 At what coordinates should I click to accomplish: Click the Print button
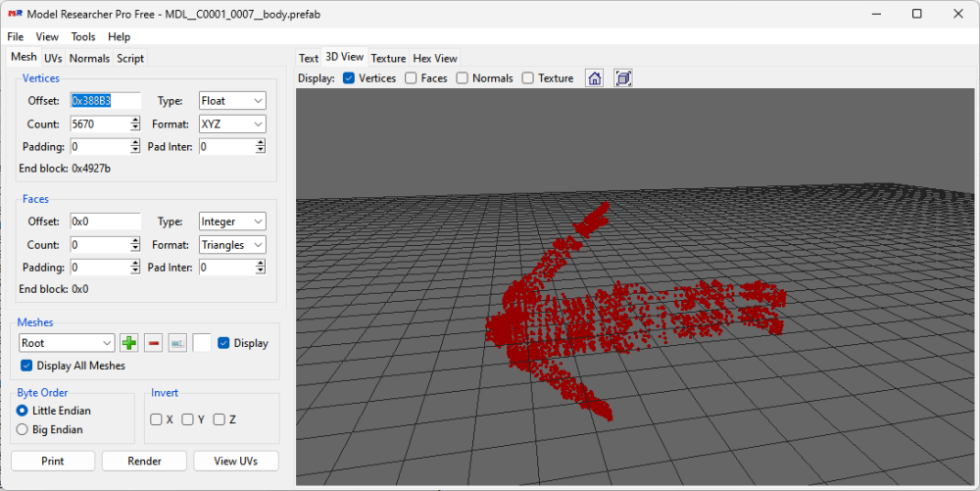coord(53,461)
